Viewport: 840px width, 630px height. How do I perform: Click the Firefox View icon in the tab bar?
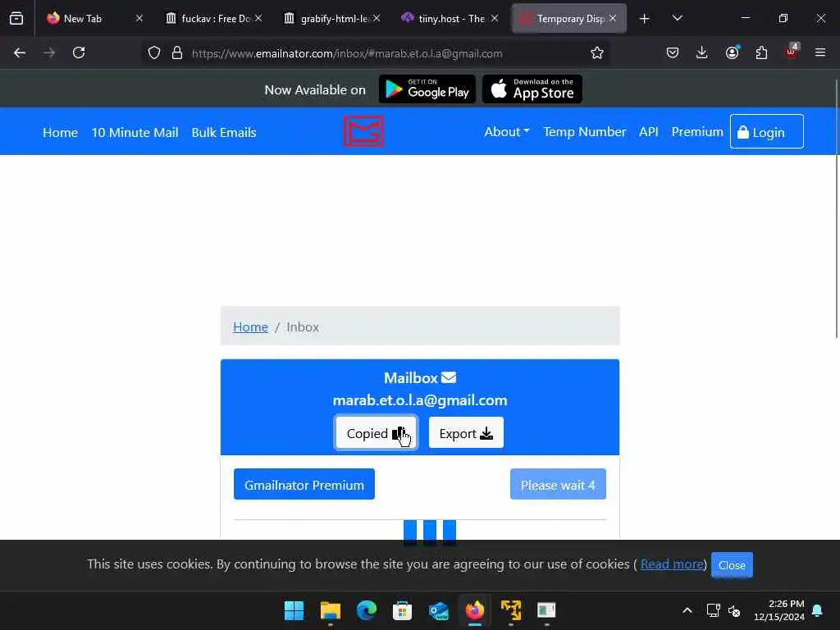(16, 18)
